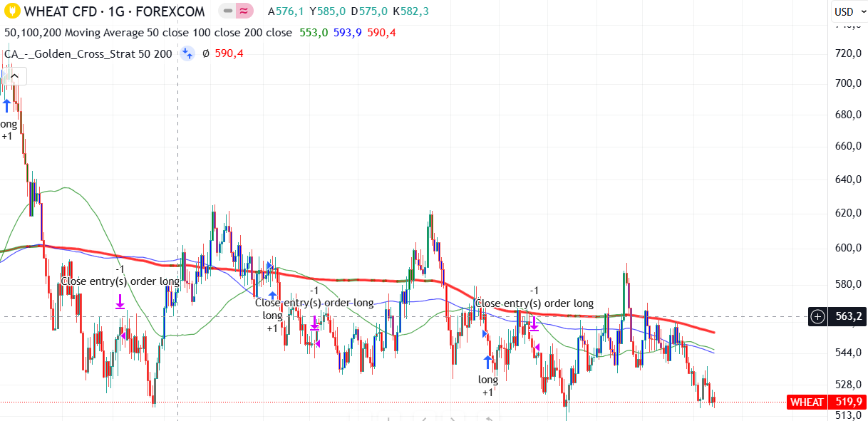The height and width of the screenshot is (421, 868).
Task: Open the USD currency dropdown
Action: point(849,11)
